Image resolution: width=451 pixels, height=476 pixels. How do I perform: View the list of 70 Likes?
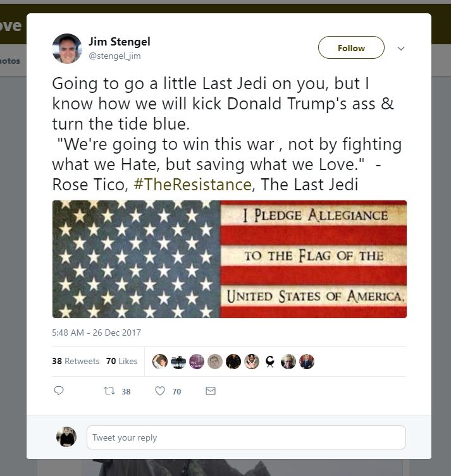point(122,361)
